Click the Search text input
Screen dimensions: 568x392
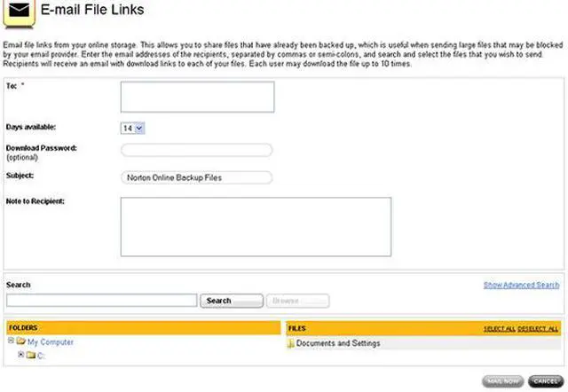[x=101, y=301]
